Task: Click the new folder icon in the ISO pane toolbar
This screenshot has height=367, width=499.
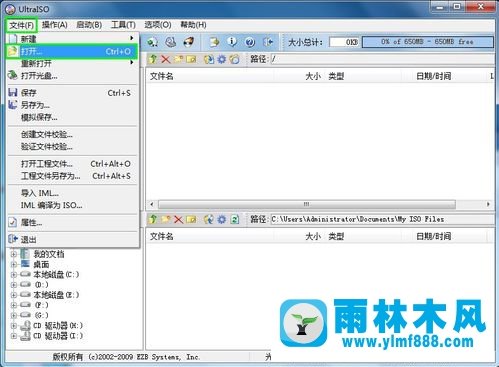Action: point(179,59)
